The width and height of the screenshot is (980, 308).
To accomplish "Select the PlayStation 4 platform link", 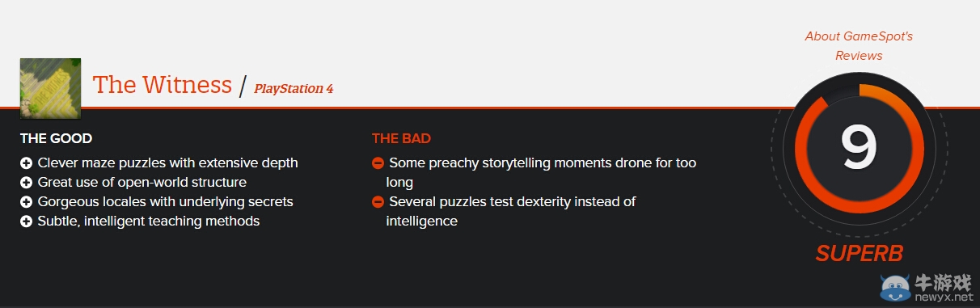I will click(294, 88).
